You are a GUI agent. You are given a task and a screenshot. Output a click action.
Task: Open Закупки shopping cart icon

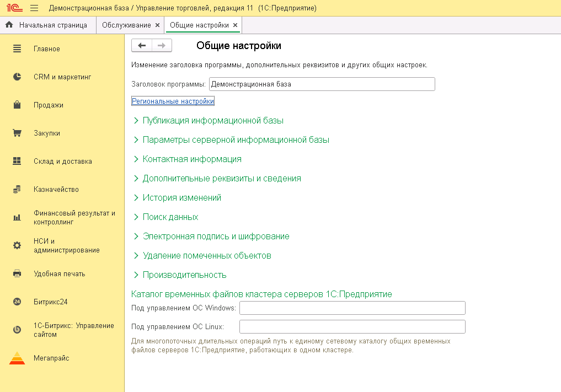17,133
